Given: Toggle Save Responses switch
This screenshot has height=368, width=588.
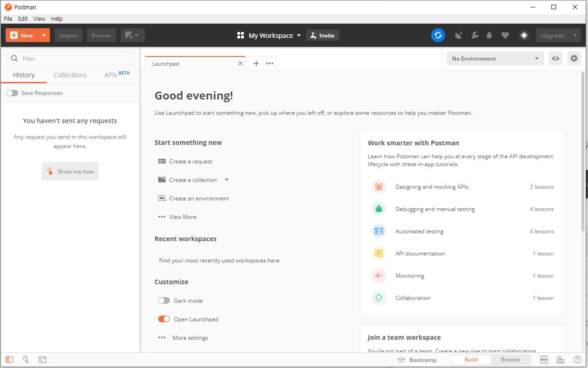Looking at the screenshot, I should pyautogui.click(x=12, y=93).
